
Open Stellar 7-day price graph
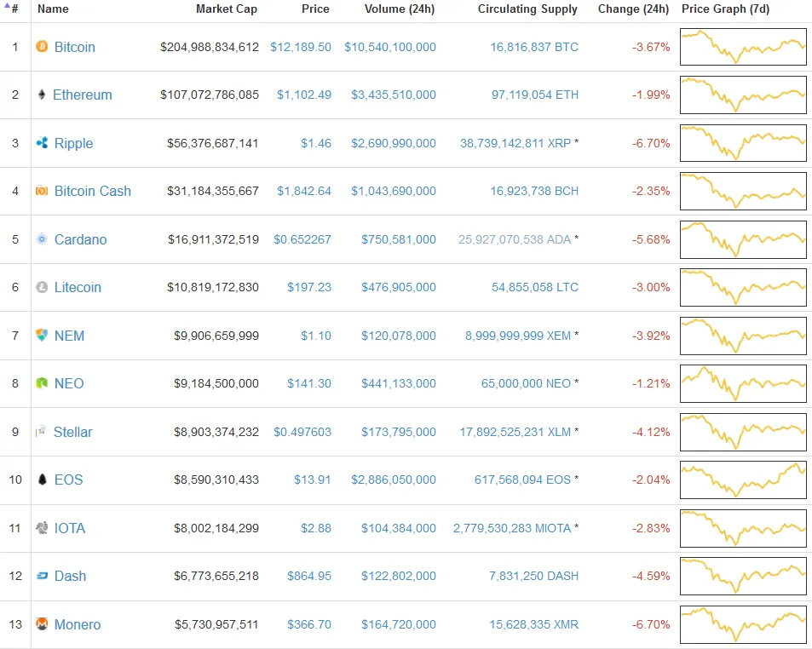[x=743, y=432]
